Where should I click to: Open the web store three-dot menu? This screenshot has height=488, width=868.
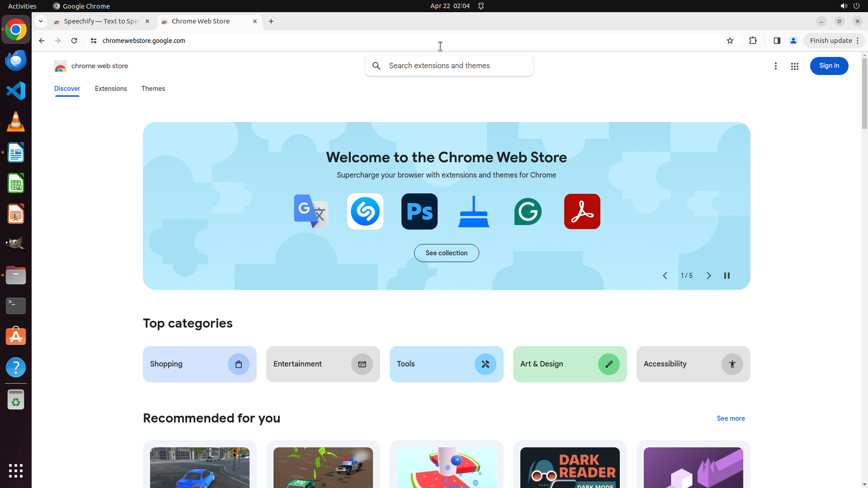[x=775, y=66]
